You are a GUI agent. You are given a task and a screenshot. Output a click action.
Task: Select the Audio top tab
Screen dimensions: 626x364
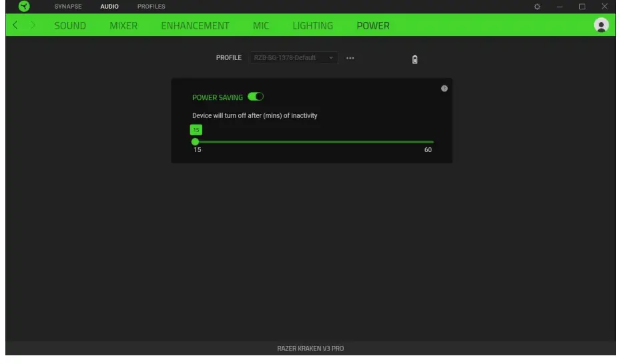(x=109, y=7)
